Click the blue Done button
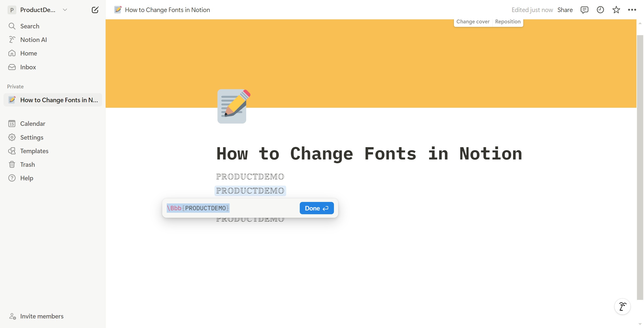This screenshot has width=644, height=328. [317, 208]
